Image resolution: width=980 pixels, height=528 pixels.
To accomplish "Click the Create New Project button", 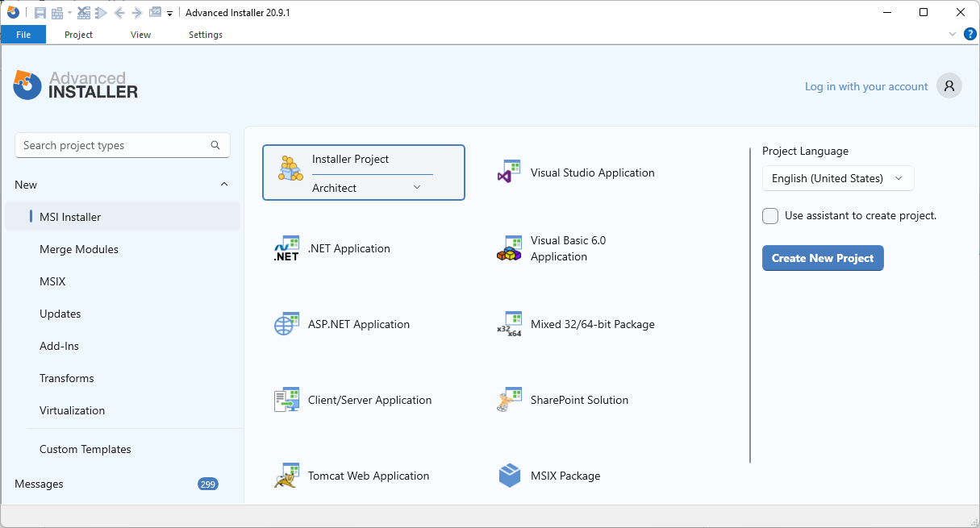I will [x=823, y=258].
